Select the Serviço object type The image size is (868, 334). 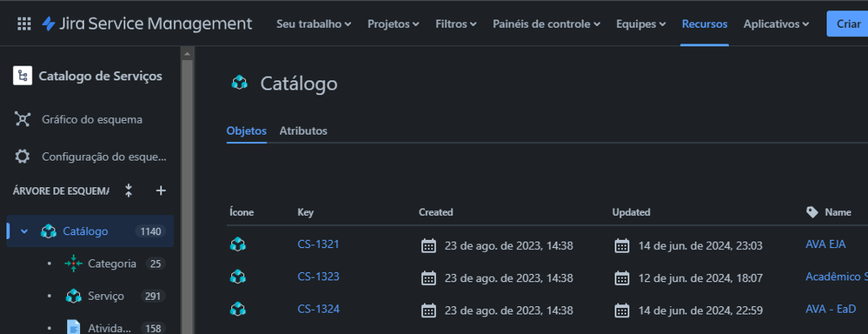[106, 297]
